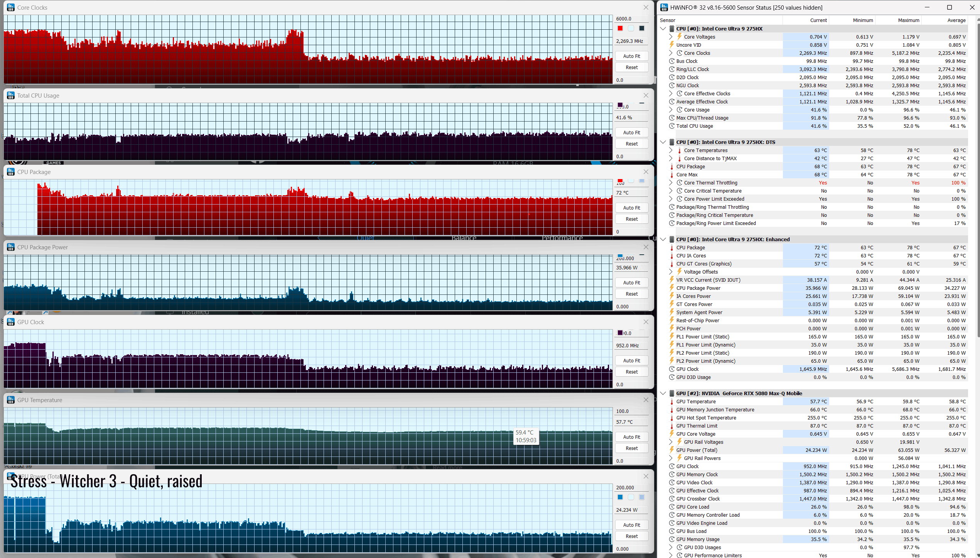Screen dimensions: 980x558
Task: Expand the Core Clocks sensor row
Action: pos(671,53)
